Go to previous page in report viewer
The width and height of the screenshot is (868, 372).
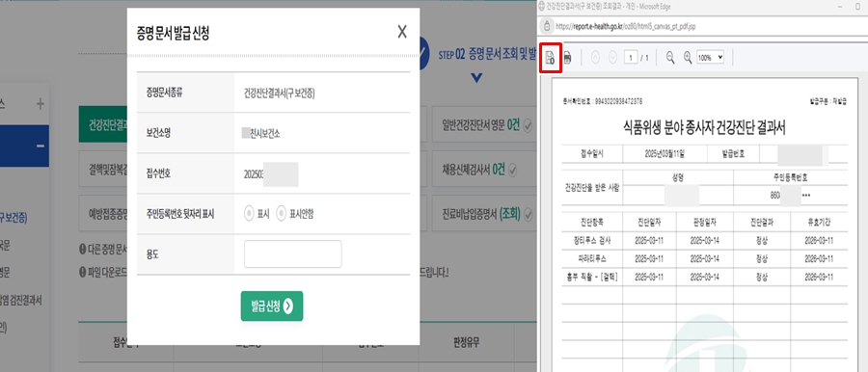click(596, 57)
